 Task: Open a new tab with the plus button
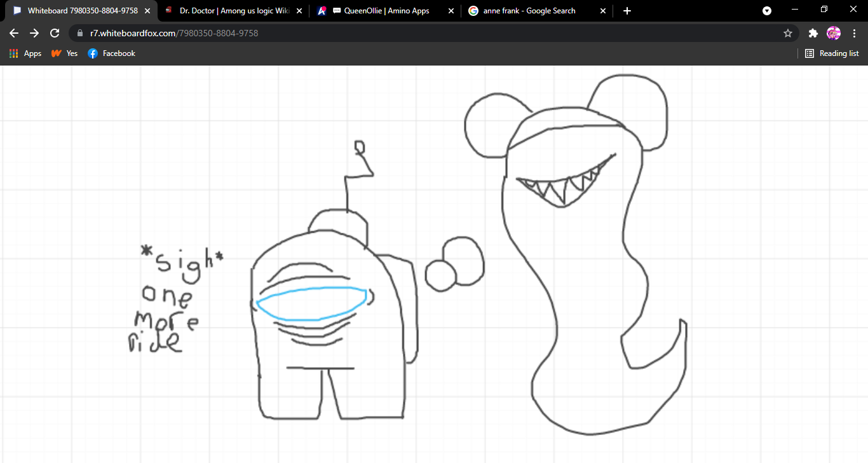(x=627, y=11)
